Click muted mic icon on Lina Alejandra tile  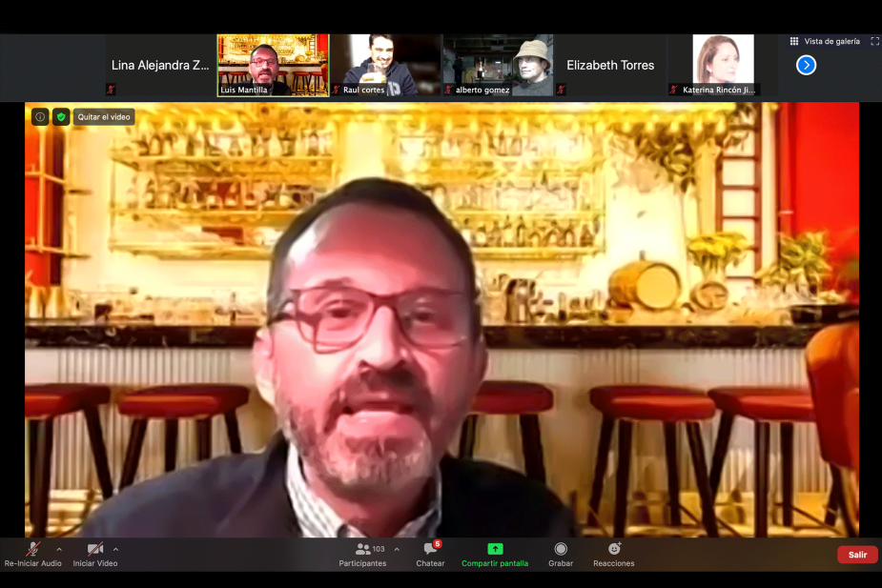[x=111, y=90]
